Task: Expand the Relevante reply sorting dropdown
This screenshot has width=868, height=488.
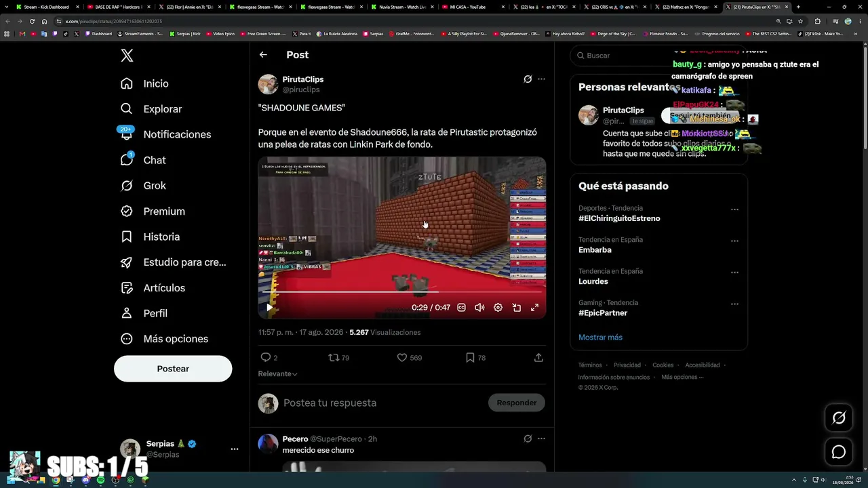Action: pos(278,373)
